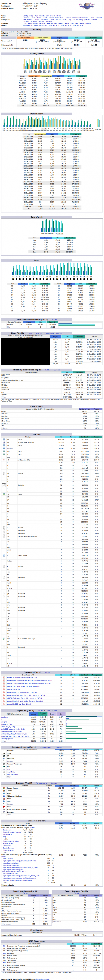Screen dimensions: 104x980
Task: Click the iOS icon in Operating Systems
Action: 4,756
